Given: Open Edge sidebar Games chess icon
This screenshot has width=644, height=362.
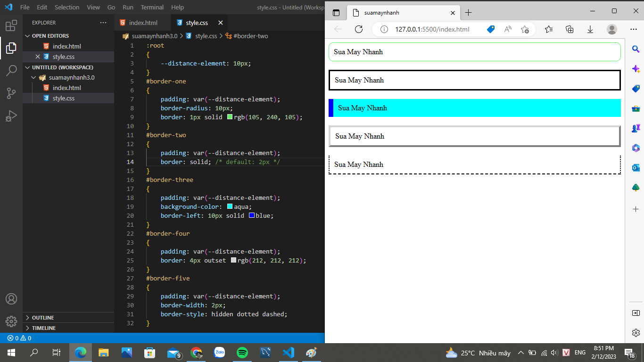Looking at the screenshot, I should [636, 128].
